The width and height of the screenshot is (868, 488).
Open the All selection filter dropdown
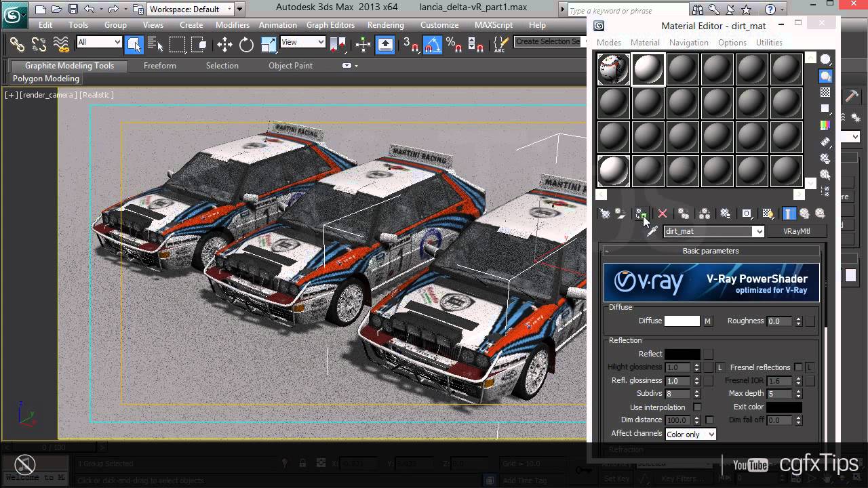tap(99, 42)
